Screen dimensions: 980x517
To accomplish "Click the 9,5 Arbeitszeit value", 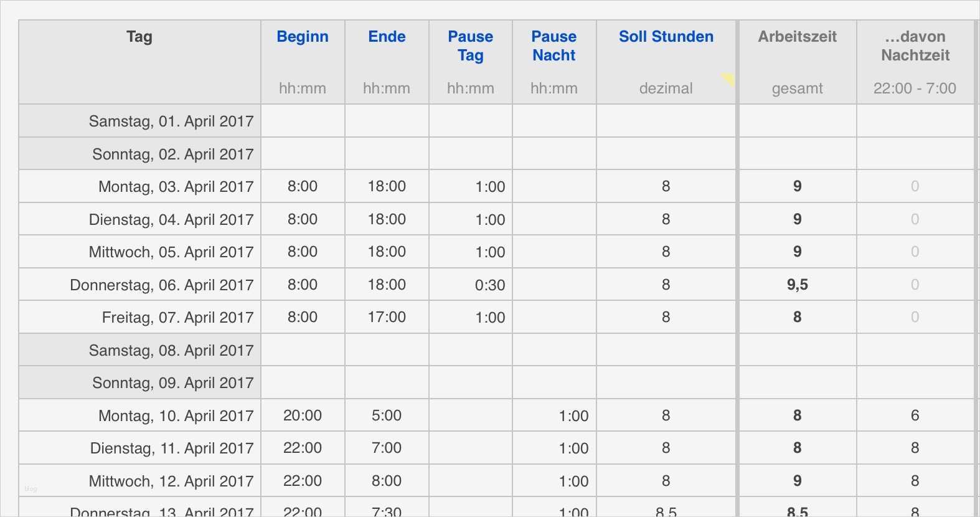I will (x=797, y=285).
